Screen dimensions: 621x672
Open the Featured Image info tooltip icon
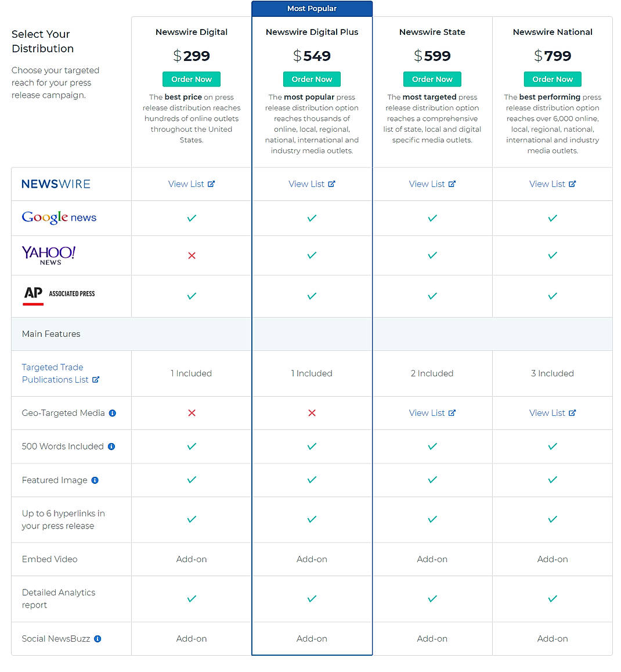95,480
